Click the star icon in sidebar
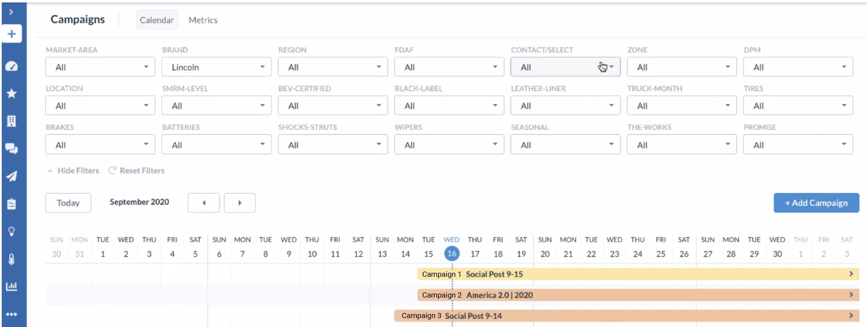 [12, 94]
